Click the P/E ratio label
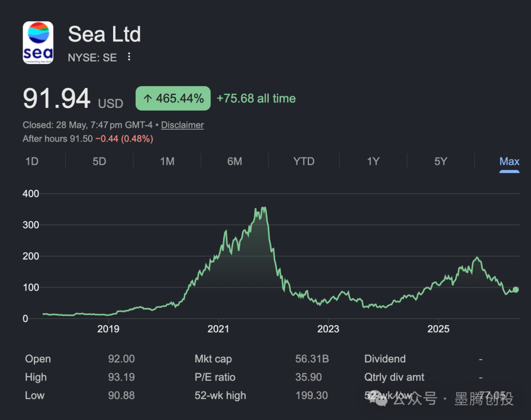The image size is (531, 420). (215, 377)
